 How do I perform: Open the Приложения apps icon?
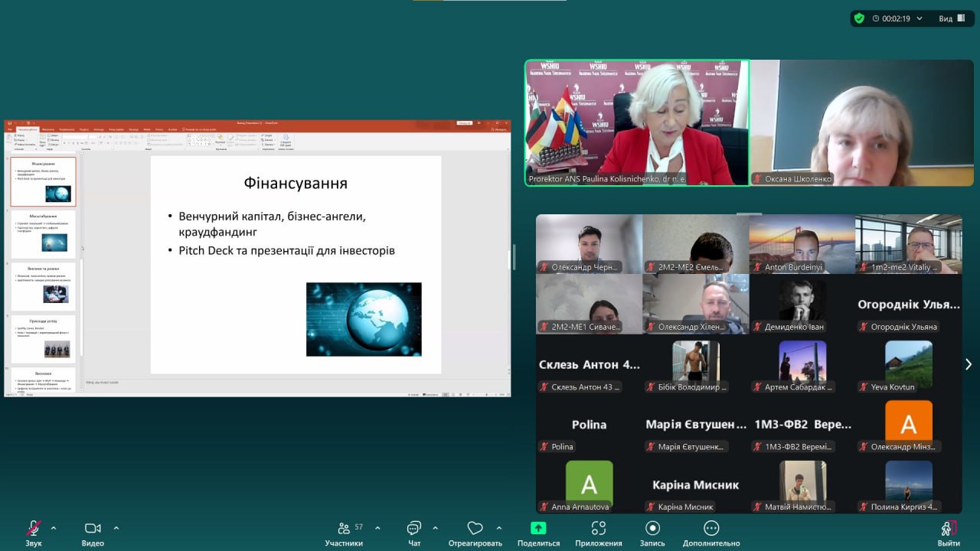pyautogui.click(x=599, y=529)
